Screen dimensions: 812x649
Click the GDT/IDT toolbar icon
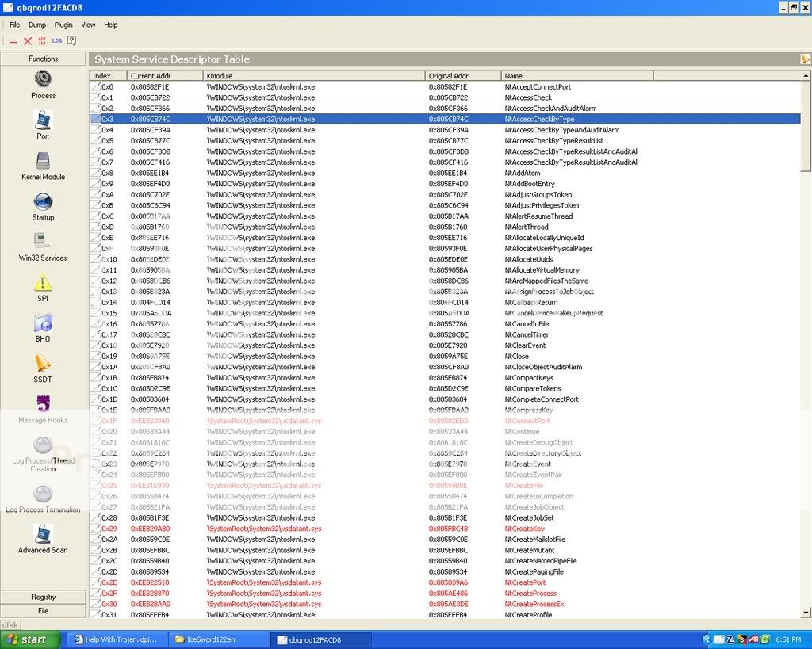42,40
